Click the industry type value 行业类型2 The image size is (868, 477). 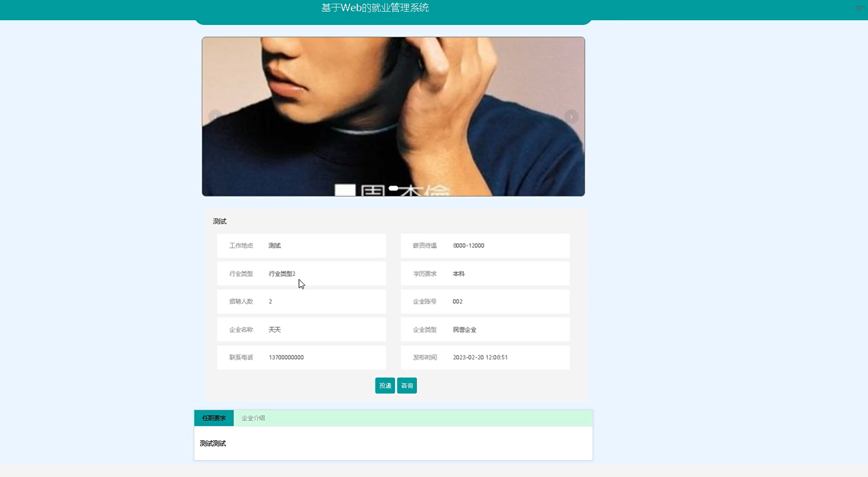pos(282,274)
